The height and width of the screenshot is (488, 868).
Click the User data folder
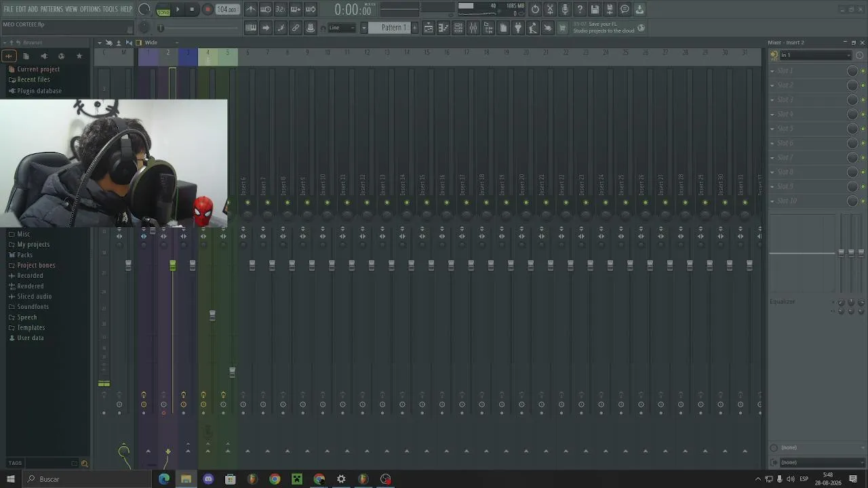(x=26, y=338)
